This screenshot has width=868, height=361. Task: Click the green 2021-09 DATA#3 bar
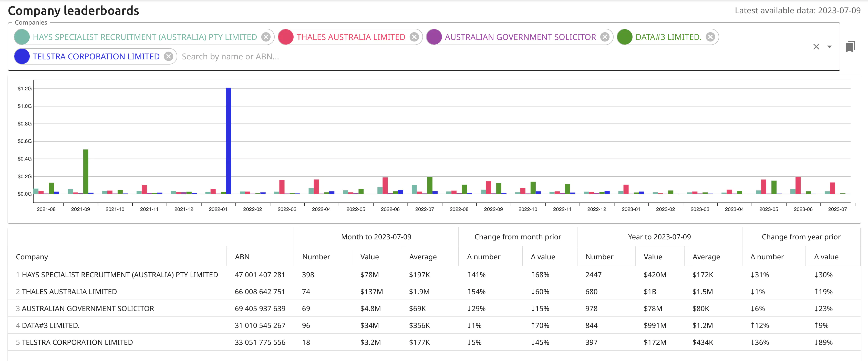(86, 172)
